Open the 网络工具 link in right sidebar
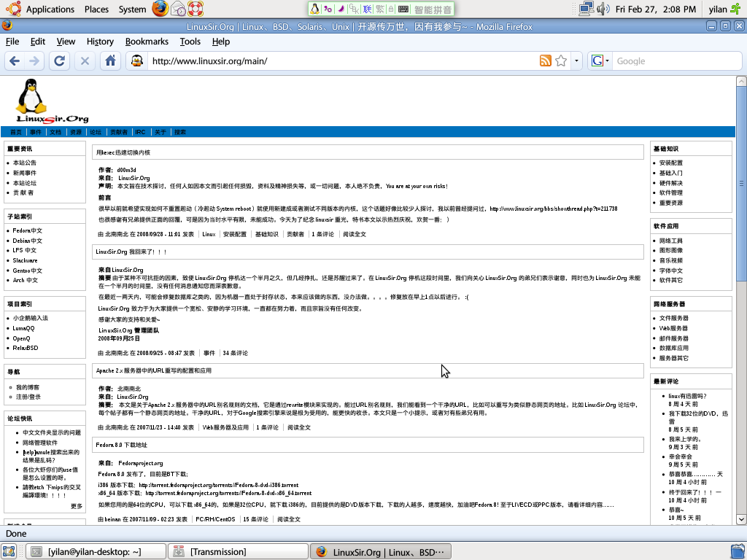The width and height of the screenshot is (747, 560). coord(671,241)
